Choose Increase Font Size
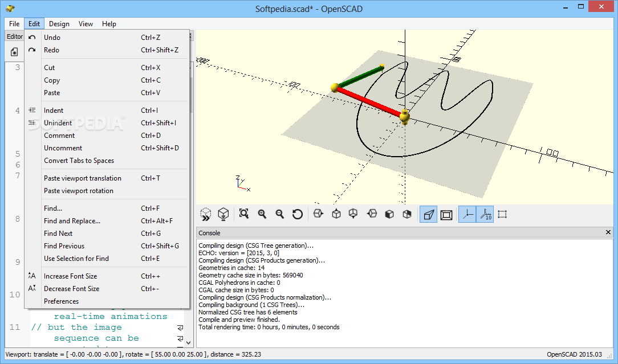The height and width of the screenshot is (364, 618). click(x=107, y=276)
